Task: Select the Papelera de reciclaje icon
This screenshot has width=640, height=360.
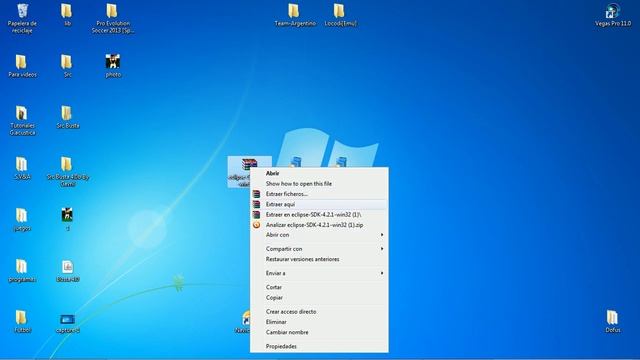Action: coord(22,18)
